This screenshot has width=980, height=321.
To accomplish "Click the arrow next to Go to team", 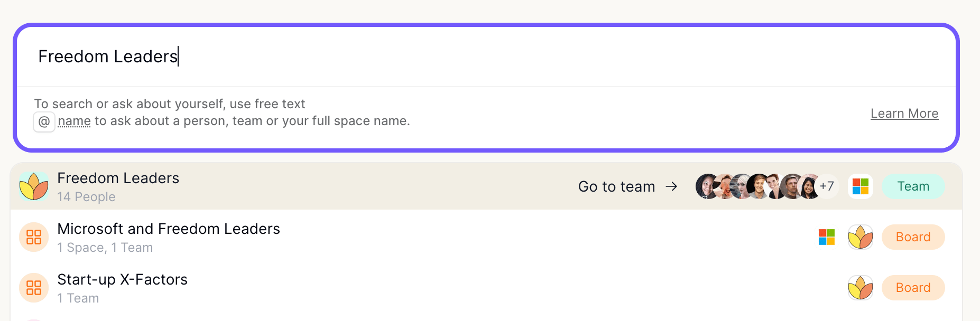I will click(671, 186).
